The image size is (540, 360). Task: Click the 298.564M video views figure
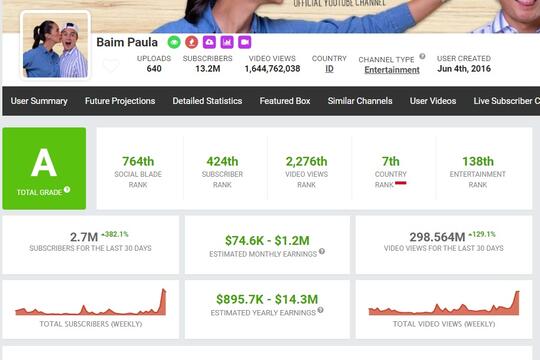point(437,237)
